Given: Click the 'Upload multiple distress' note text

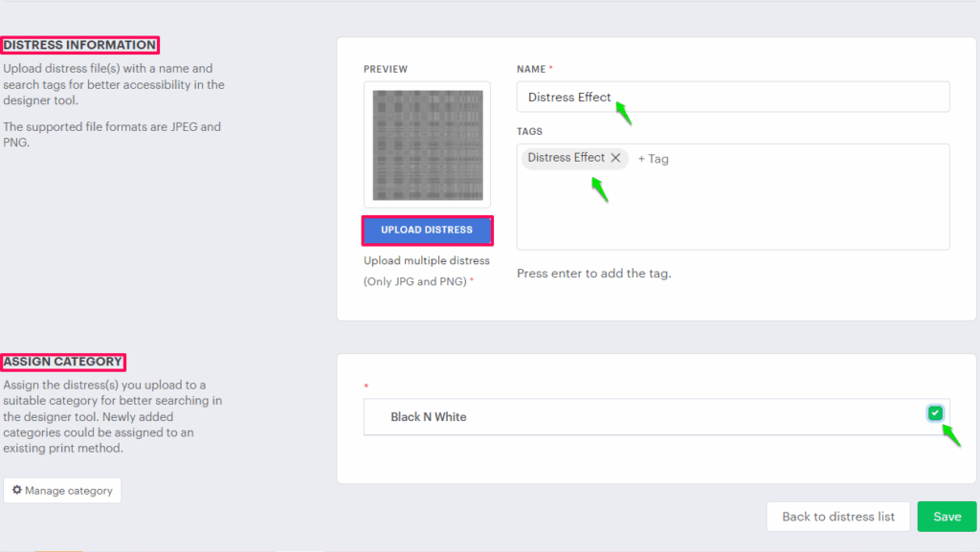Looking at the screenshot, I should tap(427, 261).
